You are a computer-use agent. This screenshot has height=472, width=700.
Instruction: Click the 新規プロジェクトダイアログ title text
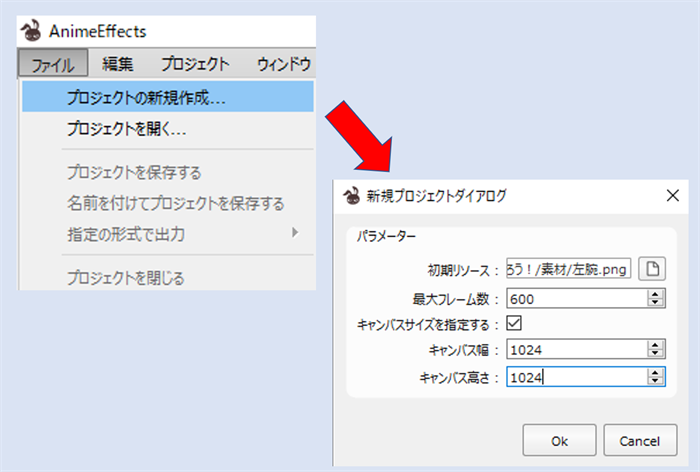click(437, 196)
